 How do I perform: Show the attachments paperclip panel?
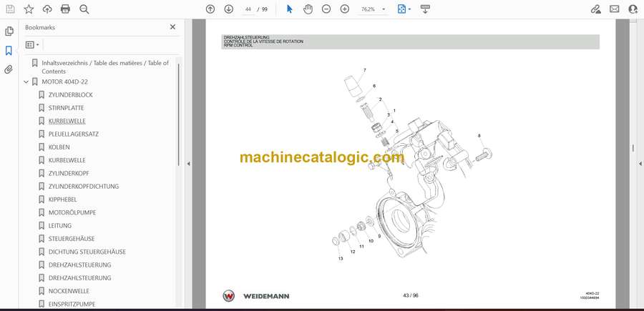pyautogui.click(x=9, y=69)
